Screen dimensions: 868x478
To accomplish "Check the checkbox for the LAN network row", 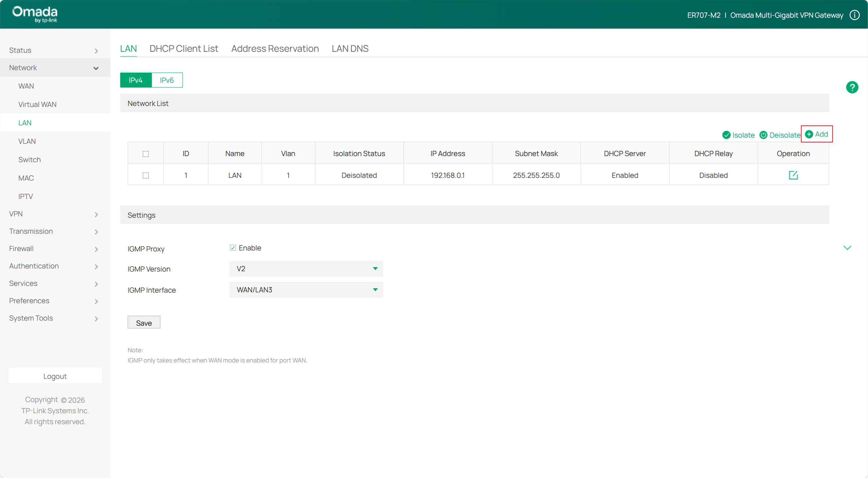I will (145, 175).
